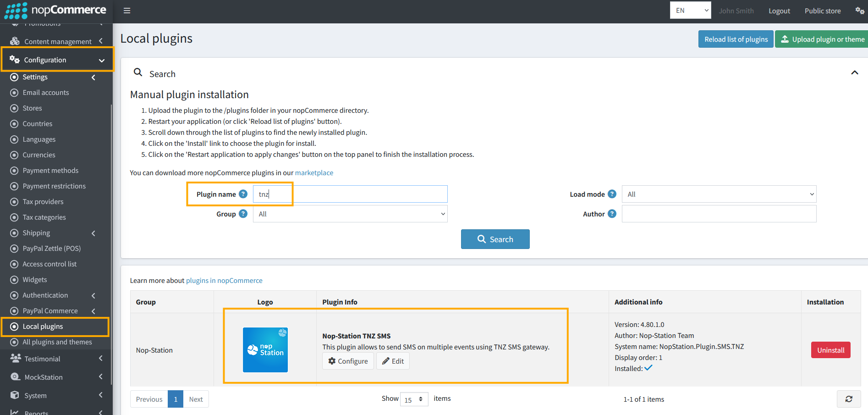Open the plugins in nopCommerce link
The width and height of the screenshot is (868, 415).
(x=224, y=280)
